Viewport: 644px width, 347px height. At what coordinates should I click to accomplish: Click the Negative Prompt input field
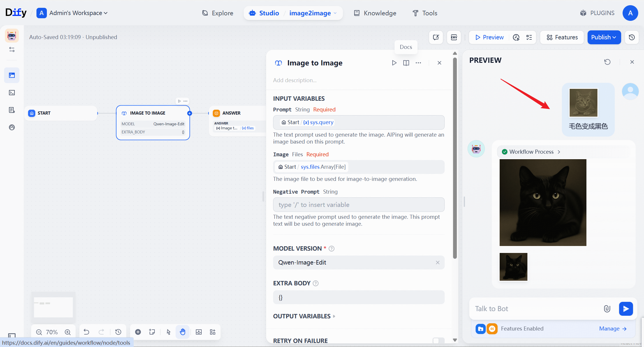pos(358,205)
